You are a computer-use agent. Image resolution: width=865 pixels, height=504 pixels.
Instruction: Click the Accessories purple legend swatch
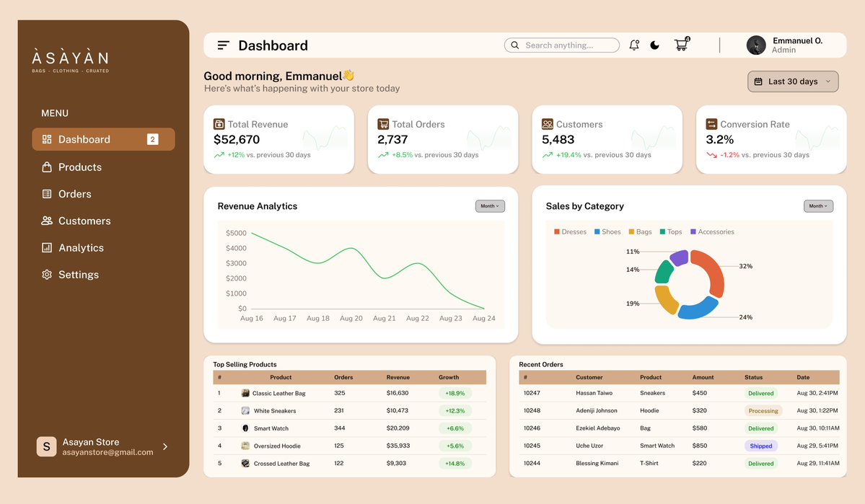[x=693, y=231]
